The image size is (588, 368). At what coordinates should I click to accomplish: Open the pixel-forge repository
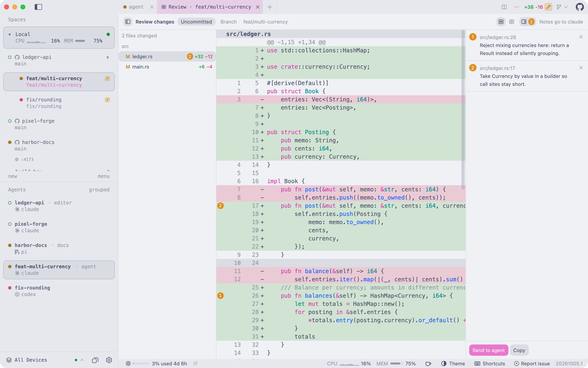tap(59, 124)
